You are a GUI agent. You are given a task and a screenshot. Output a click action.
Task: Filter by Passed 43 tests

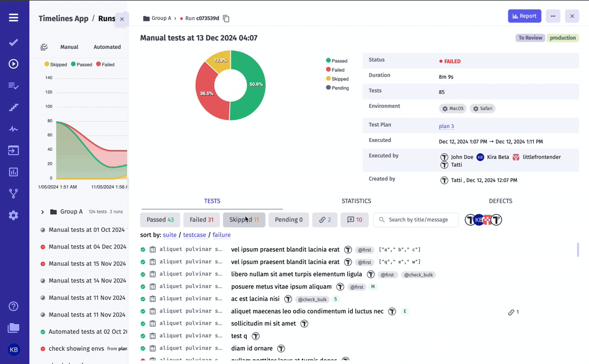click(x=160, y=220)
